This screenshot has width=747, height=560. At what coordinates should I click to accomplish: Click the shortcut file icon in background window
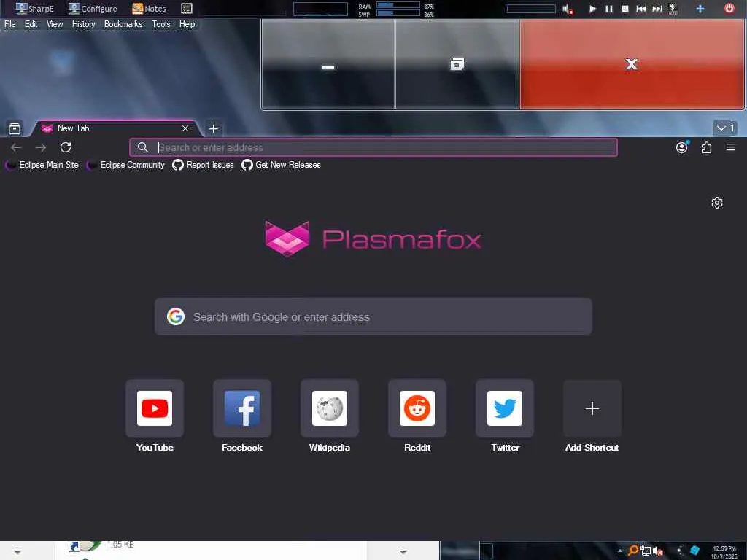[85, 545]
